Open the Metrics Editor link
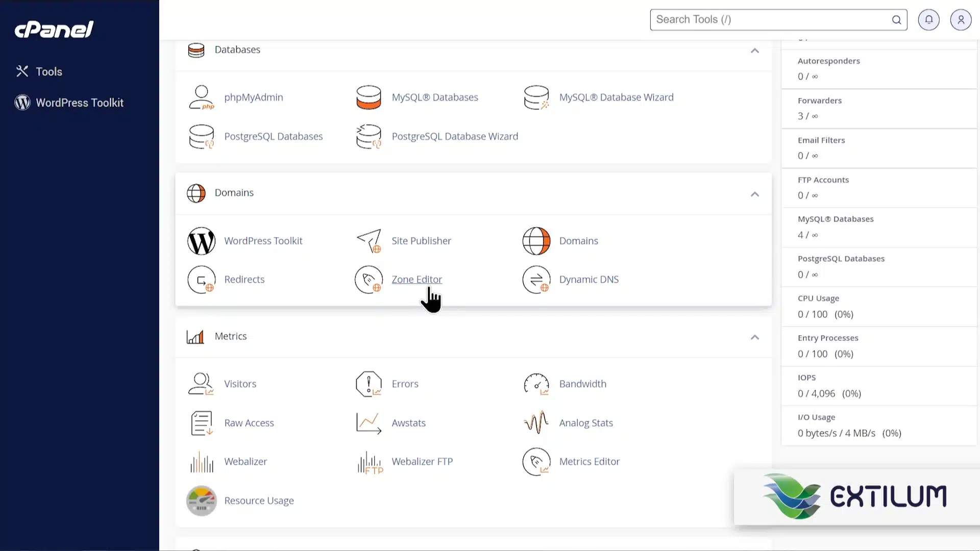Image resolution: width=980 pixels, height=551 pixels. [590, 462]
